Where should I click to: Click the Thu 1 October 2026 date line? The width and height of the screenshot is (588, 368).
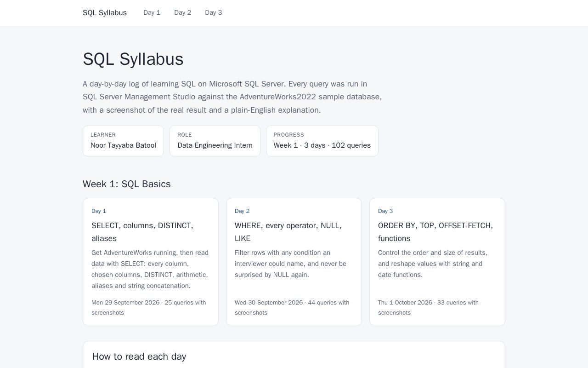click(x=429, y=308)
